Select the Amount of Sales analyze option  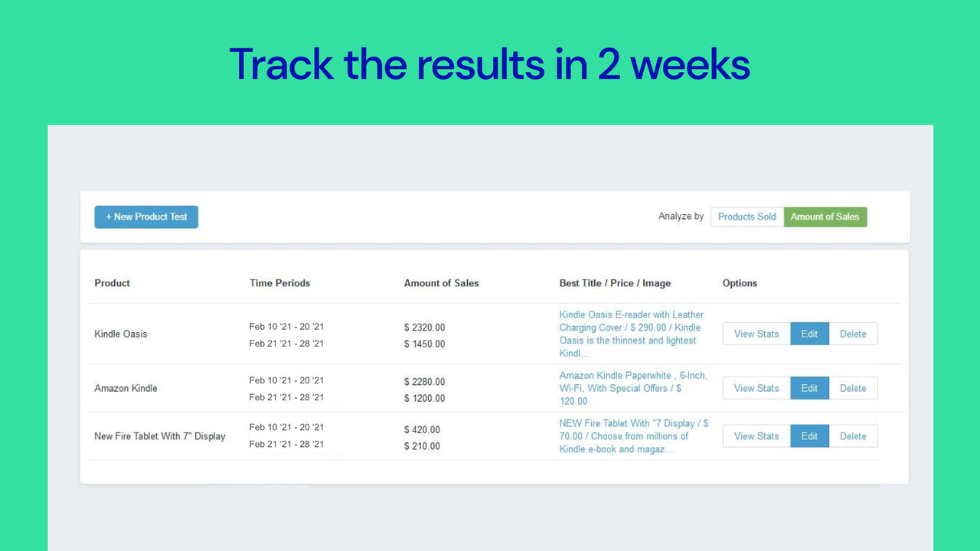pyautogui.click(x=825, y=217)
